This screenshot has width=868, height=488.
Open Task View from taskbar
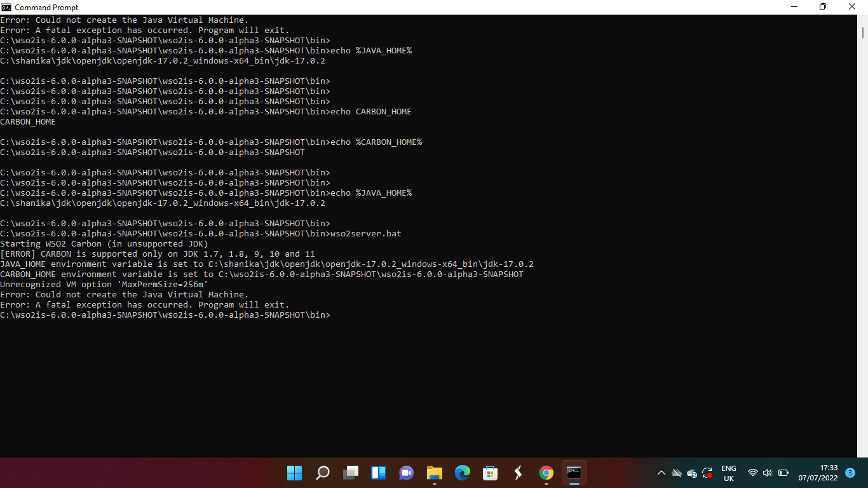click(x=351, y=473)
